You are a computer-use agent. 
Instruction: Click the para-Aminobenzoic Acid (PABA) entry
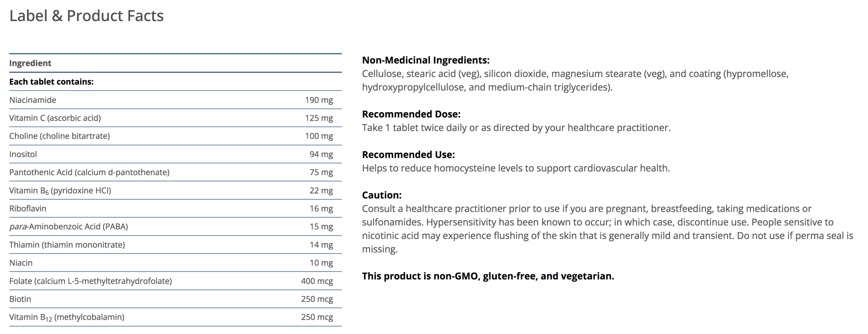pyautogui.click(x=68, y=227)
